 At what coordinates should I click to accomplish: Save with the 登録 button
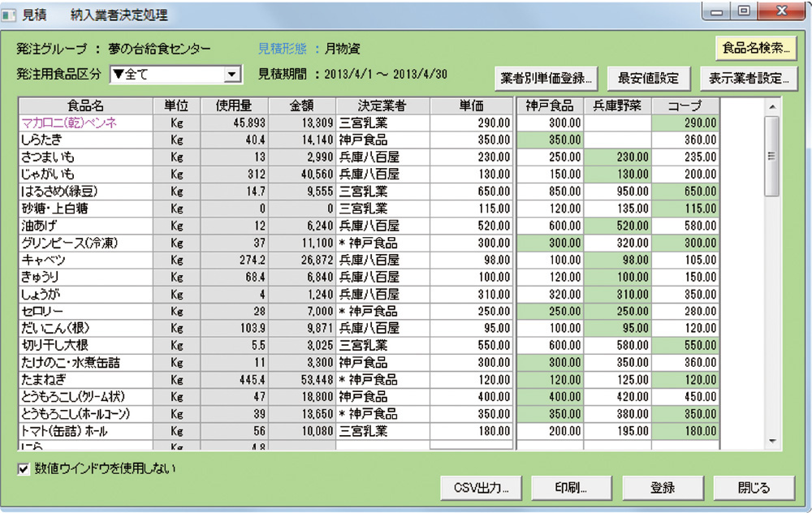[x=663, y=488]
